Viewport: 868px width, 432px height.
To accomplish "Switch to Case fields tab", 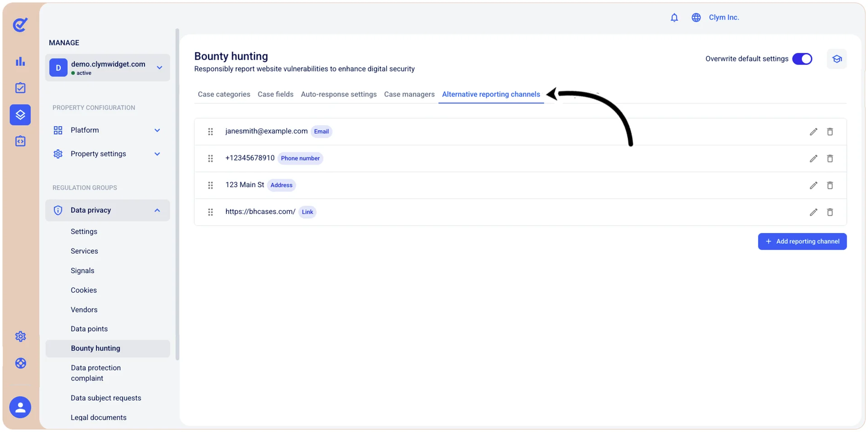I will (x=275, y=94).
